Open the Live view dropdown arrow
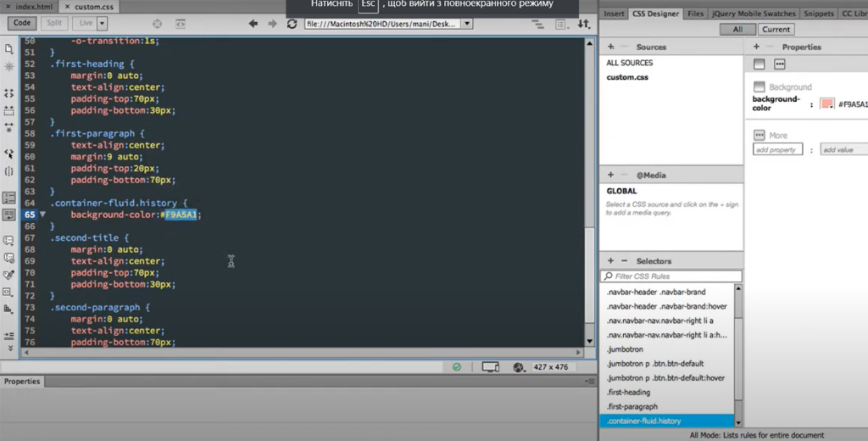Image resolution: width=868 pixels, height=441 pixels. pos(103,24)
